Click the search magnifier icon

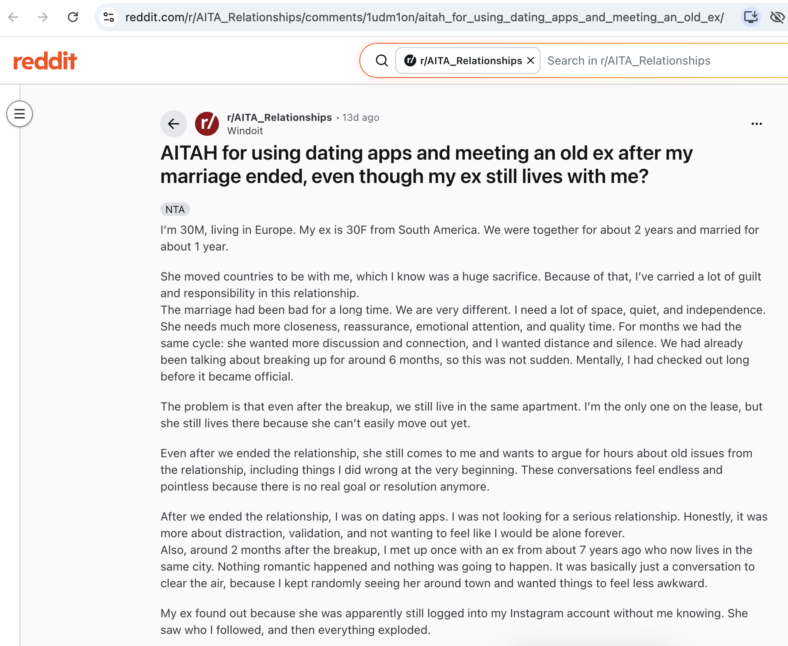(382, 61)
